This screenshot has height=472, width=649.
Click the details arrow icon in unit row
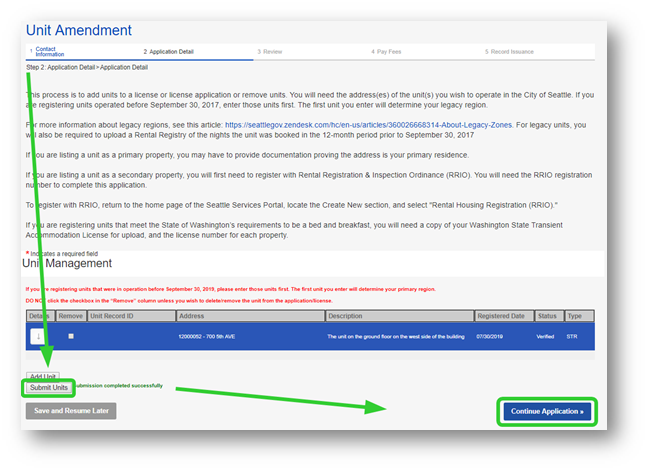pyautogui.click(x=38, y=337)
